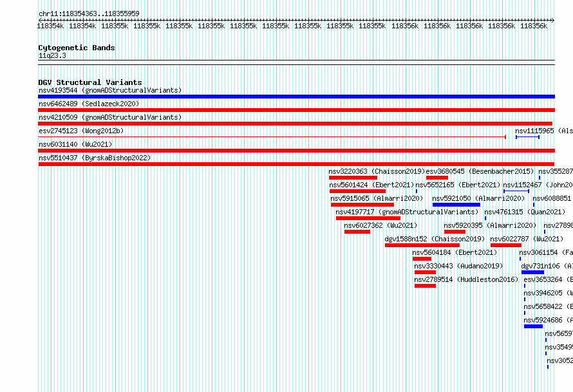Select the DGV Structural Variants track title
Image resolution: width=573 pixels, height=392 pixels.
pos(90,82)
